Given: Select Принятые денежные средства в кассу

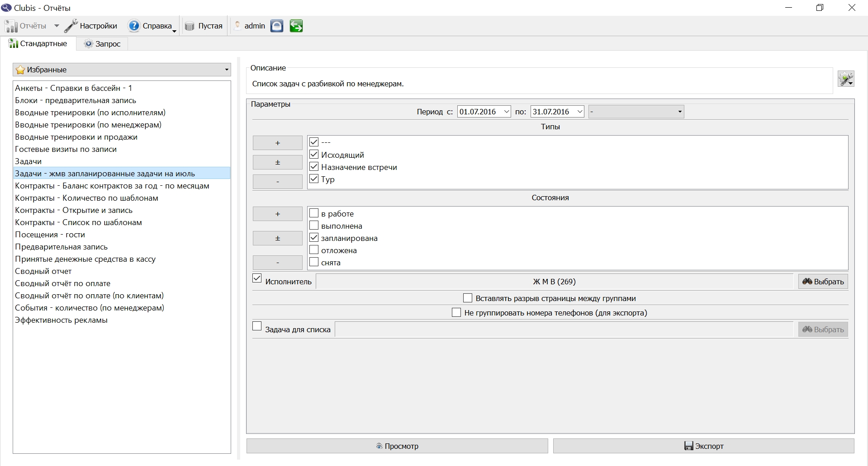Looking at the screenshot, I should [122, 259].
